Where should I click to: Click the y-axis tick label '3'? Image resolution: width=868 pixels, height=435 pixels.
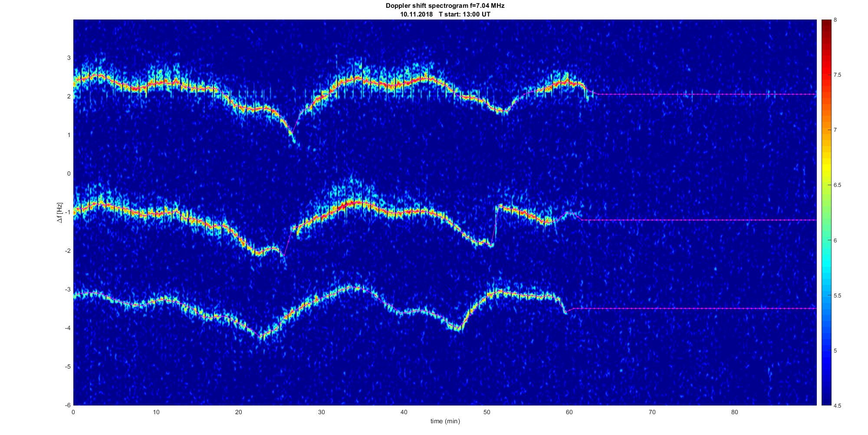[x=69, y=58]
